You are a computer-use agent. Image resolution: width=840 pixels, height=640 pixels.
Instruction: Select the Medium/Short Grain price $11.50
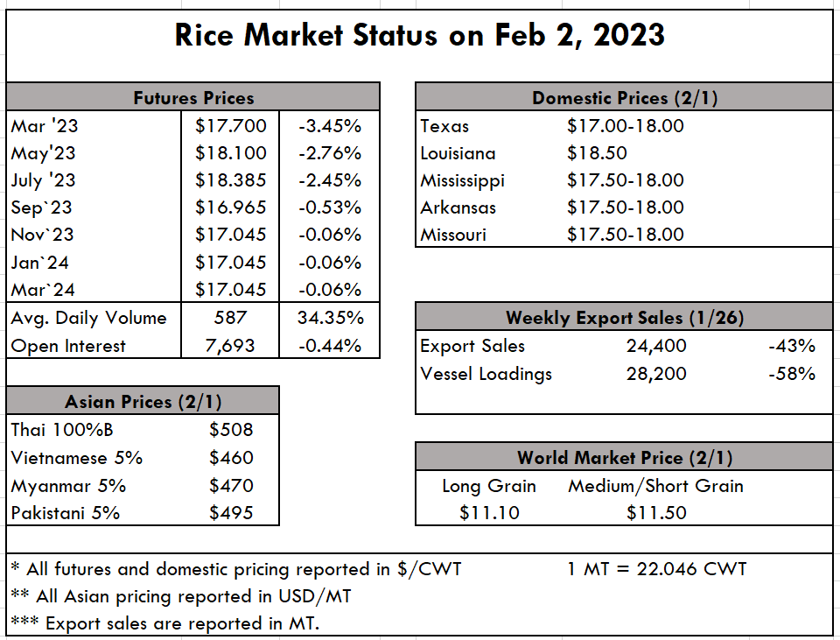(x=656, y=512)
